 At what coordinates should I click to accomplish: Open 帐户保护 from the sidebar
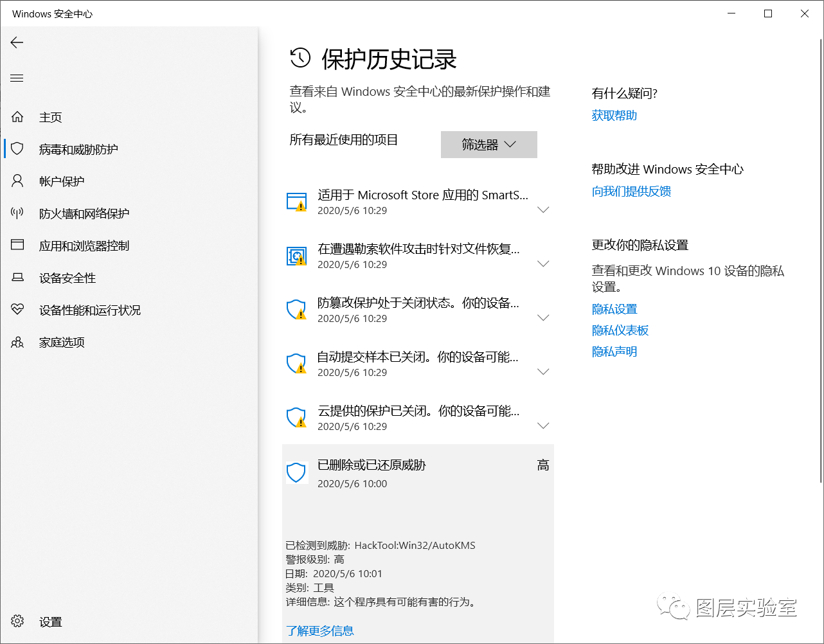62,182
